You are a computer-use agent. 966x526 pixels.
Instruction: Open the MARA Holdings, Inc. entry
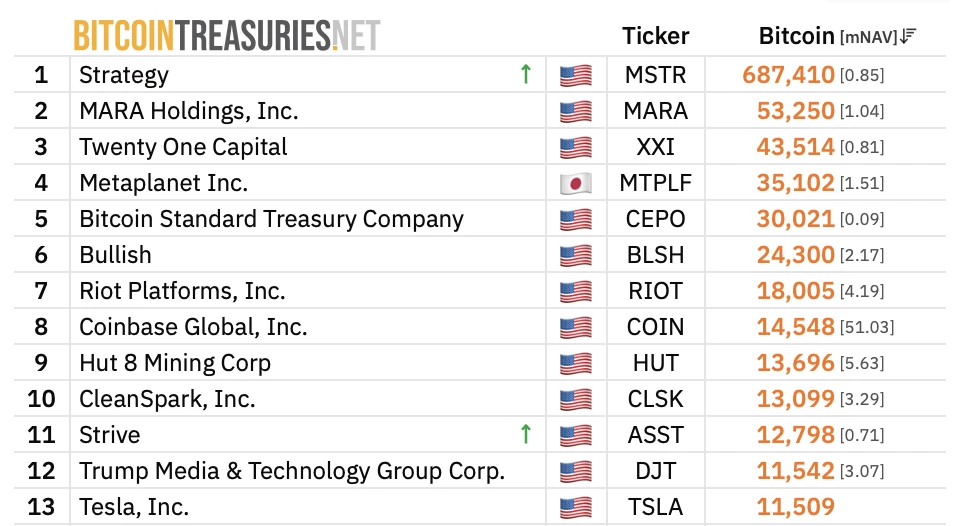[189, 111]
